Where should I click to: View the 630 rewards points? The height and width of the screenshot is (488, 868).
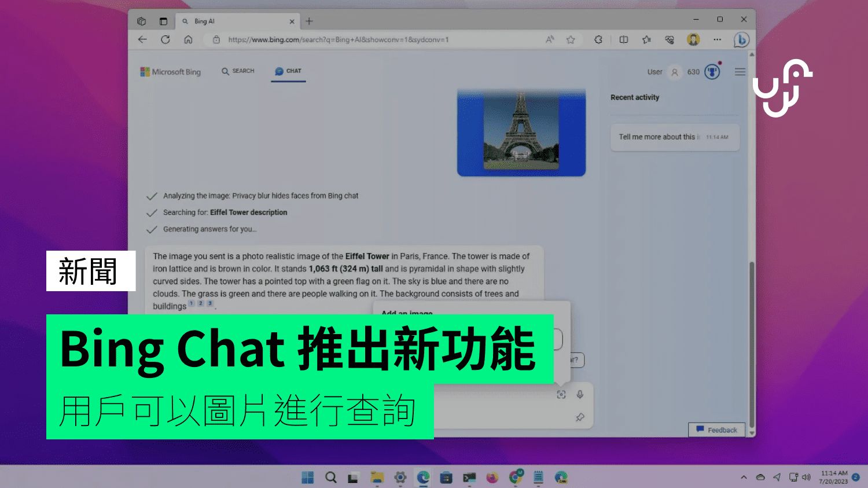click(x=693, y=72)
